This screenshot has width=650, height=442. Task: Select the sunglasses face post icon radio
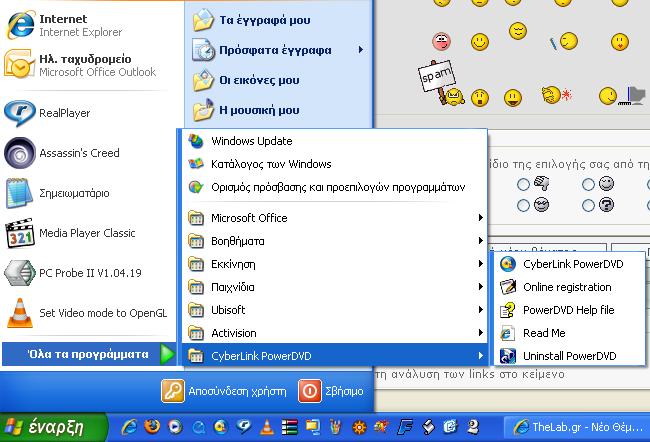523,205
